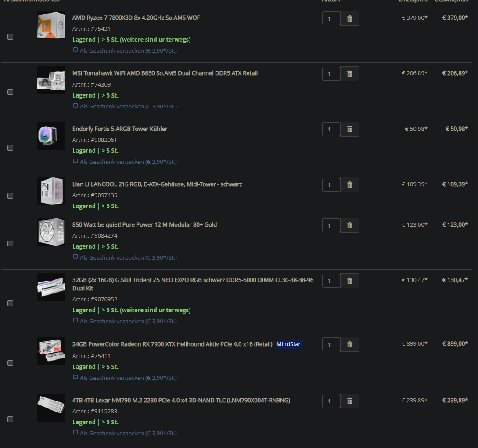Open 32GB G.Skill Trident Z5 NEO product link
The width and height of the screenshot is (478, 448).
click(193, 284)
